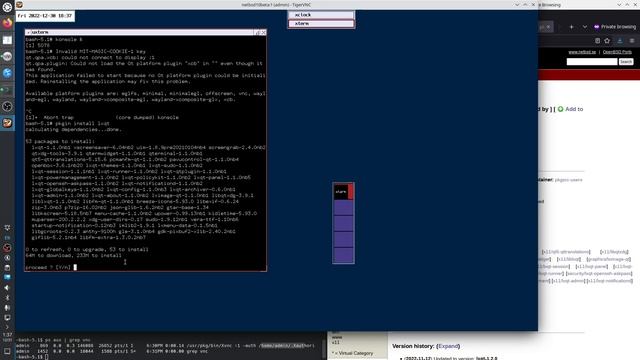Click the show desktop icon at dock bottom
The width and height of the screenshot is (640, 360).
[7, 351]
